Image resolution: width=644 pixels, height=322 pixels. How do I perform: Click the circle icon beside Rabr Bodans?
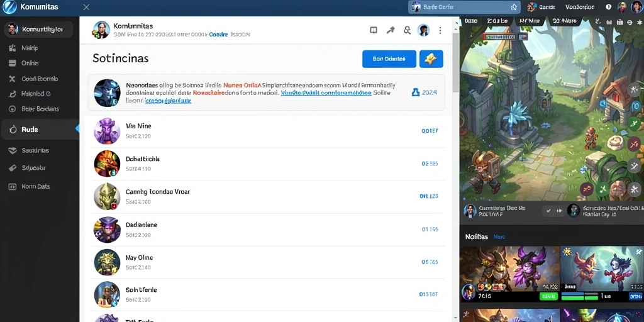13,109
